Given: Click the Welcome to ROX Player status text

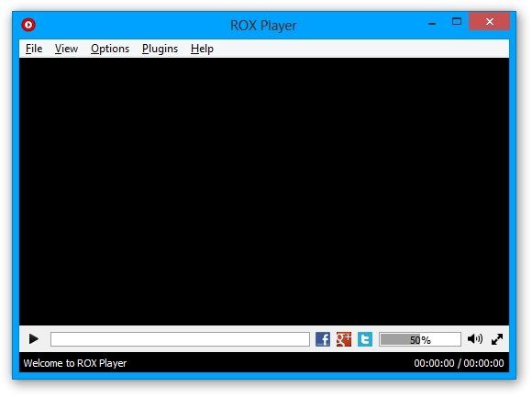Looking at the screenshot, I should click(75, 363).
